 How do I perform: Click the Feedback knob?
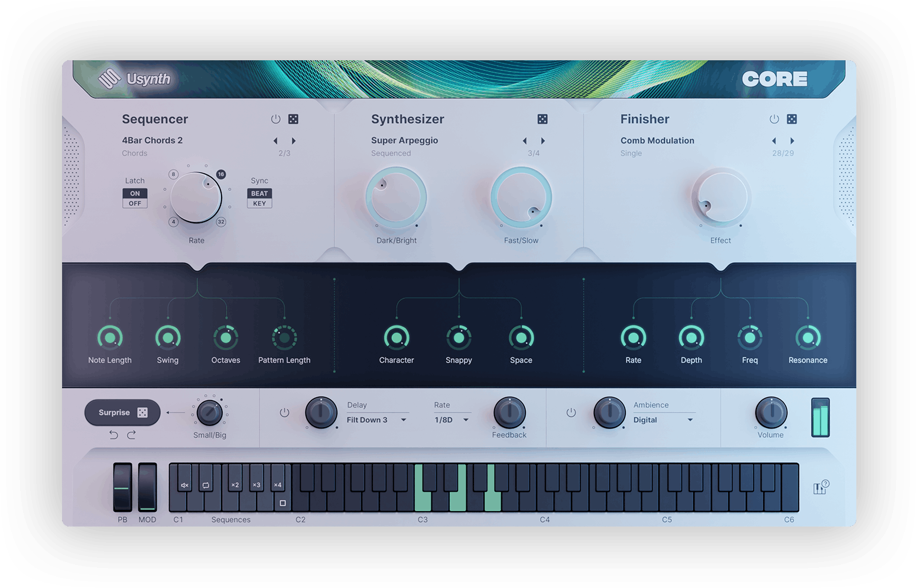[x=509, y=412]
